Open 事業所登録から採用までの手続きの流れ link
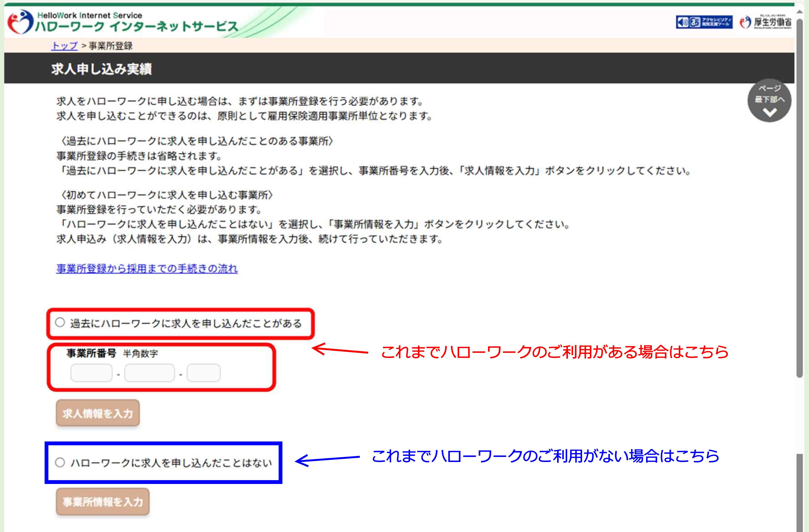 [147, 269]
